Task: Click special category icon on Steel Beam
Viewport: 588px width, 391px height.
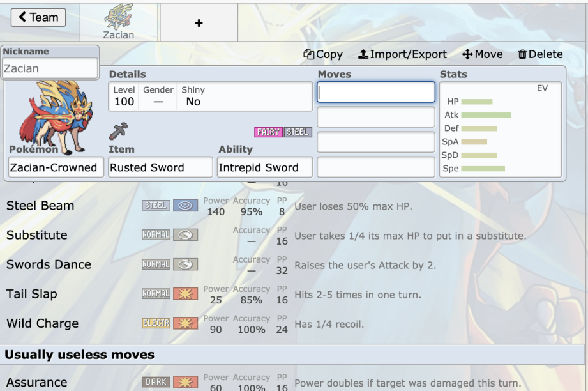Action: pos(185,205)
